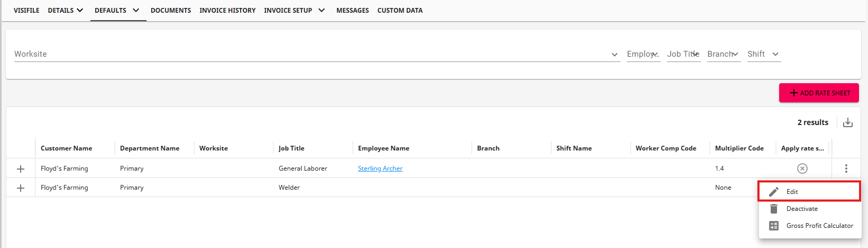Screen dimensions: 868x248
Task: Switch to the Documents tab
Action: pyautogui.click(x=171, y=11)
